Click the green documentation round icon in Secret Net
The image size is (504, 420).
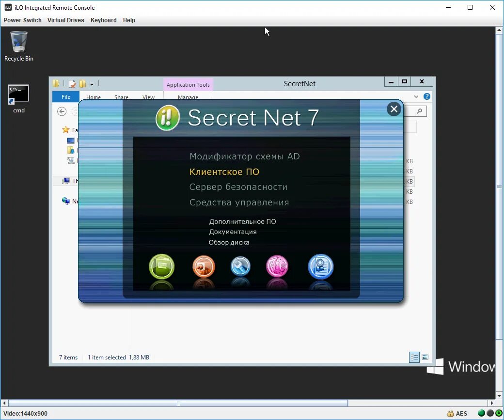click(162, 266)
